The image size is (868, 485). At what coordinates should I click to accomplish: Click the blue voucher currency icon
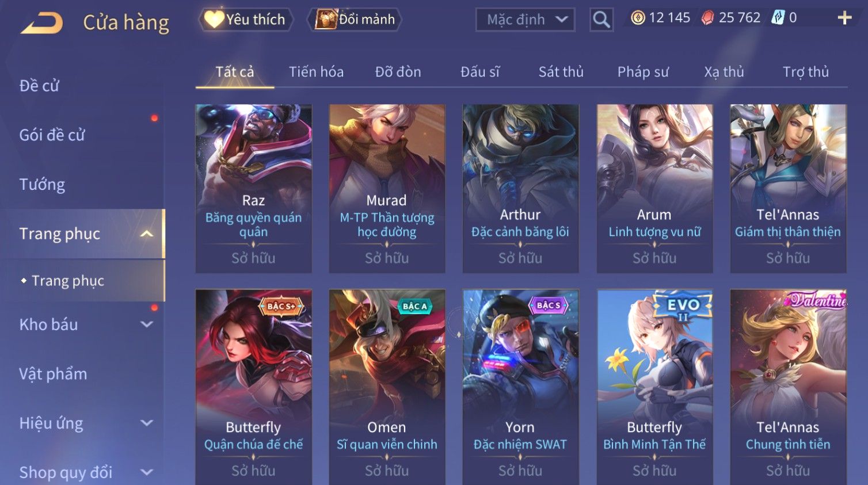[778, 18]
